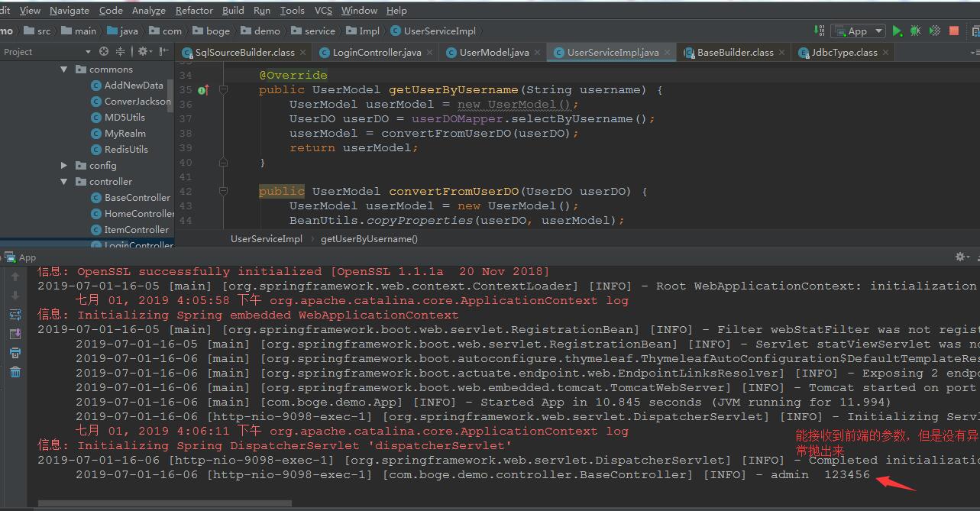
Task: Click the service breadcrumb in navigation bar
Action: (319, 31)
